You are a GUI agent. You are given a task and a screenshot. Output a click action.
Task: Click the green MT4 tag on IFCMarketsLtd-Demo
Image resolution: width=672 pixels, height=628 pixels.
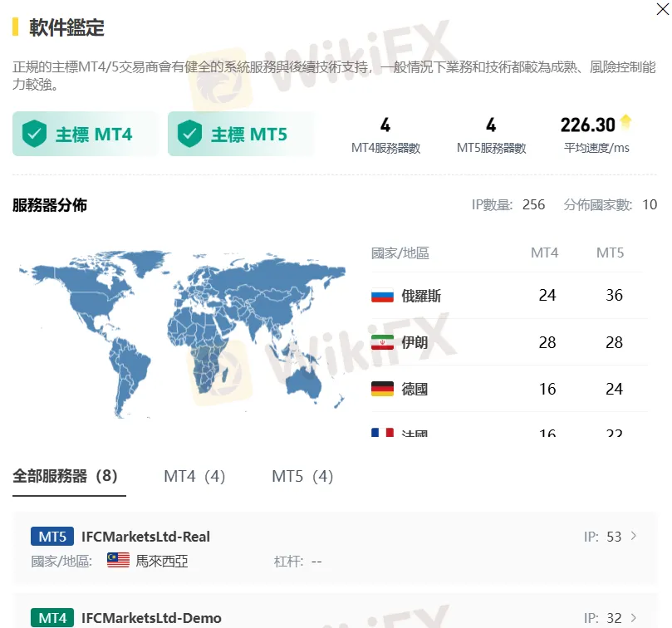click(x=52, y=618)
